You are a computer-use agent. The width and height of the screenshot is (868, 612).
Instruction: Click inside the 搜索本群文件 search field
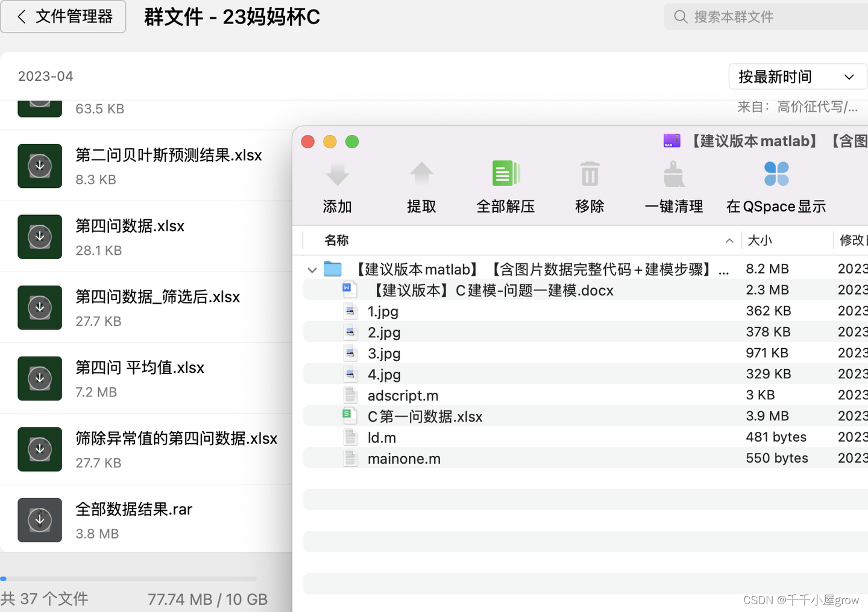coord(753,16)
